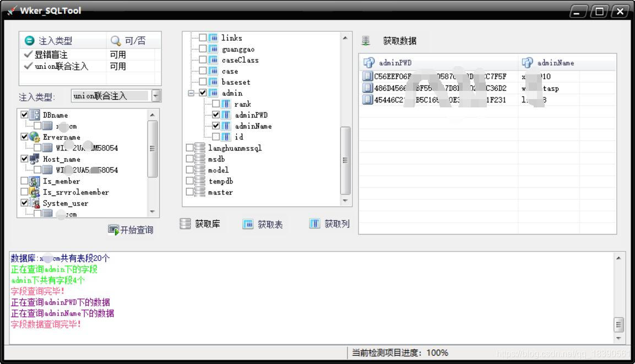Click the 获取列 button label
Viewport: 635px width, 364px height.
point(337,224)
